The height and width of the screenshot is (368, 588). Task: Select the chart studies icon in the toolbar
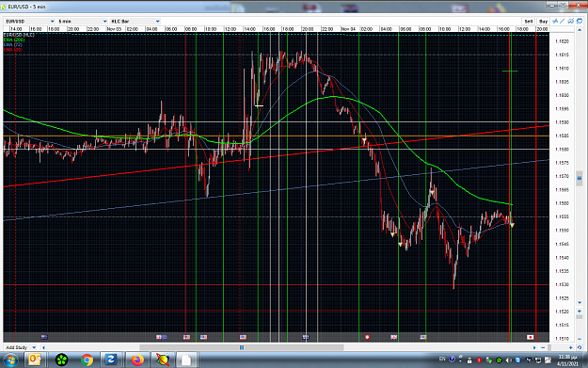pyautogui.click(x=555, y=21)
